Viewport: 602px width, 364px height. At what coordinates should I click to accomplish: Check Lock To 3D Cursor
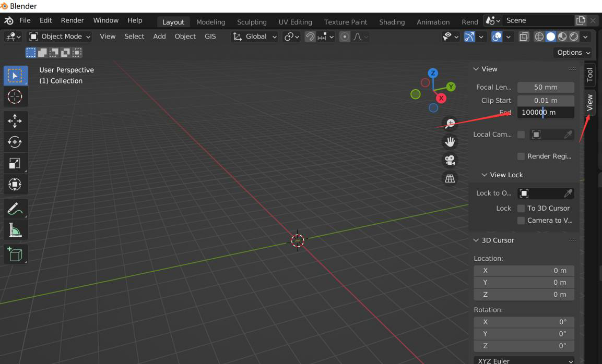[521, 208]
